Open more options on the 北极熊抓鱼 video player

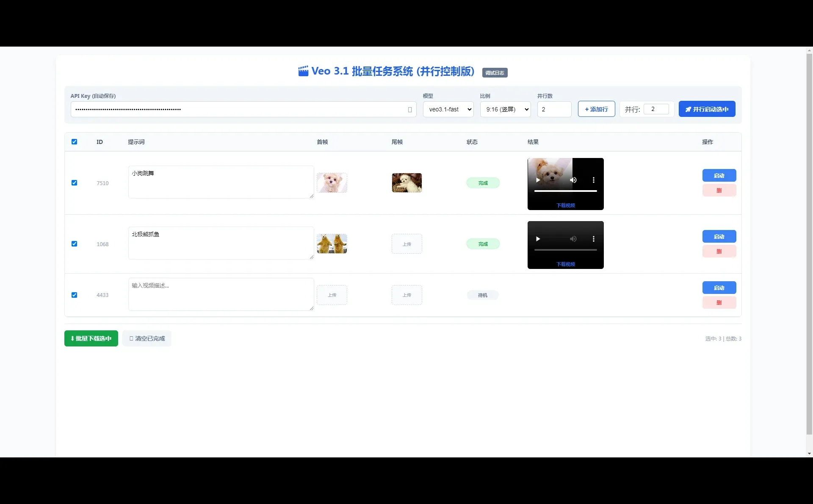594,238
